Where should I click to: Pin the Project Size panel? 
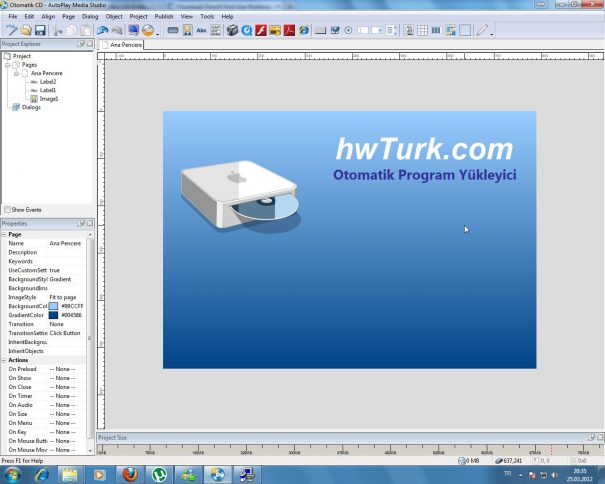[591, 438]
